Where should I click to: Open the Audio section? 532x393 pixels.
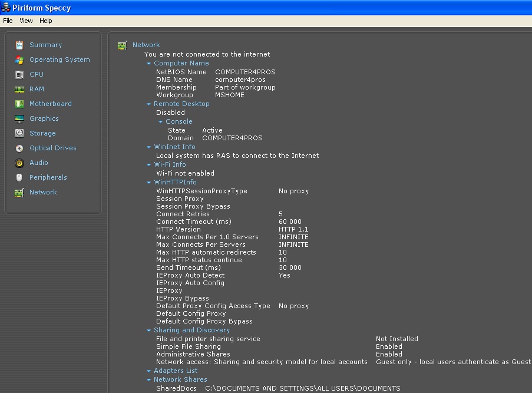pos(39,163)
